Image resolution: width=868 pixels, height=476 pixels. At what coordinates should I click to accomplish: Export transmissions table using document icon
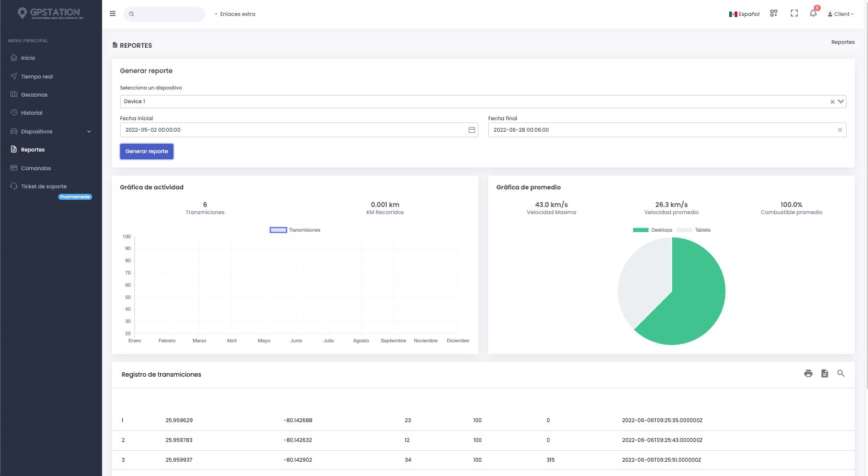pos(825,373)
